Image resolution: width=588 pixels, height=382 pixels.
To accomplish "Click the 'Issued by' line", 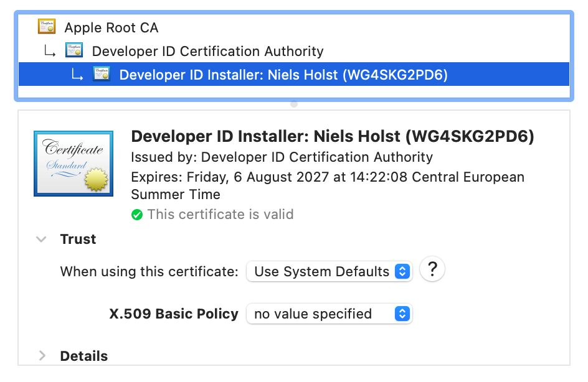I will coord(282,157).
